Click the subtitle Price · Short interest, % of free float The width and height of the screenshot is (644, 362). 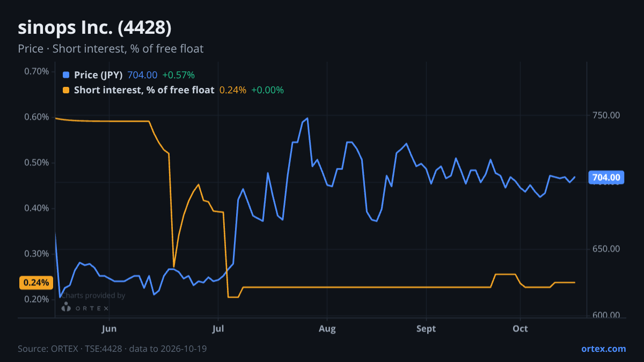pyautogui.click(x=111, y=49)
